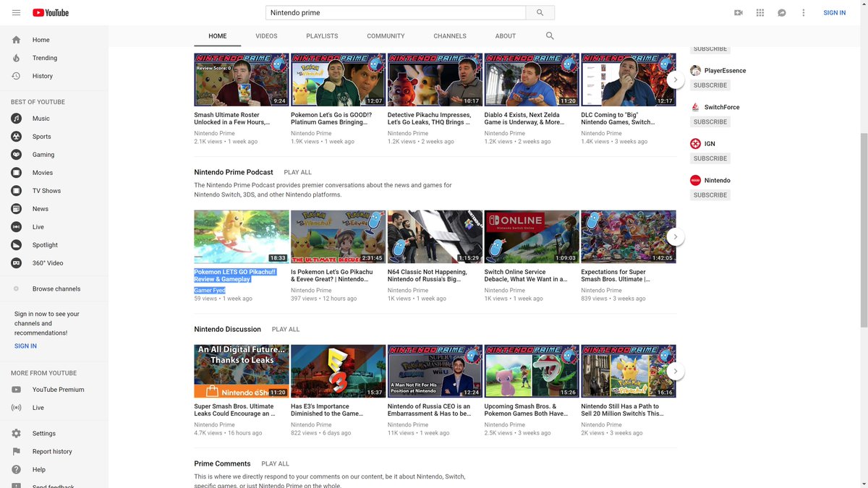Open Switch Online Service Debacle thumbnail
This screenshot has width=868, height=488.
point(532,236)
